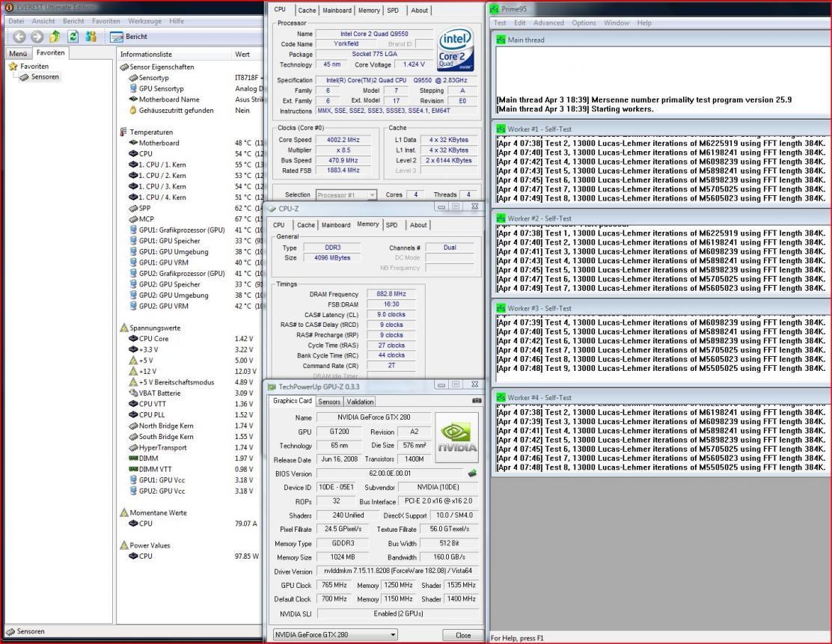Click the GPU-Z title bar icon
The height and width of the screenshot is (644, 832).
pyautogui.click(x=272, y=387)
